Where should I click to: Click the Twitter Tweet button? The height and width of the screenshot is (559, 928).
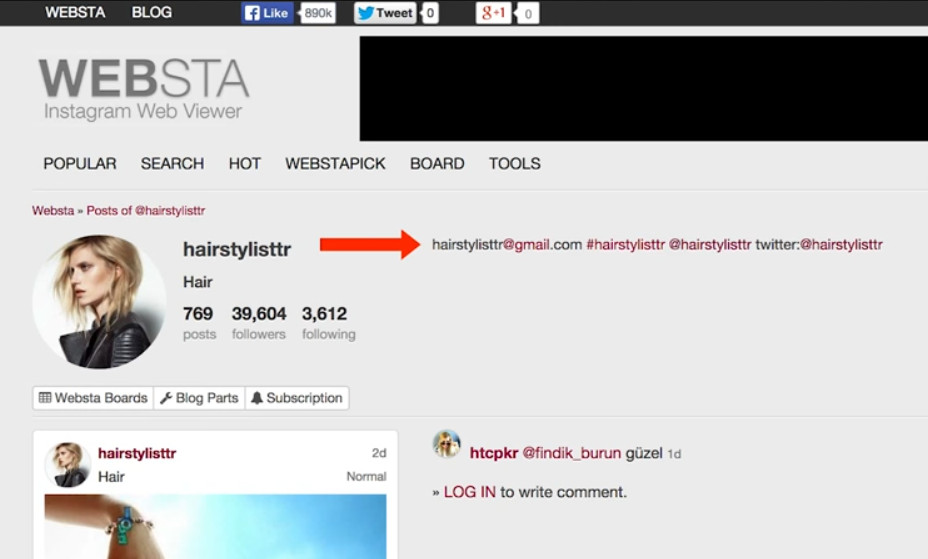[x=385, y=13]
